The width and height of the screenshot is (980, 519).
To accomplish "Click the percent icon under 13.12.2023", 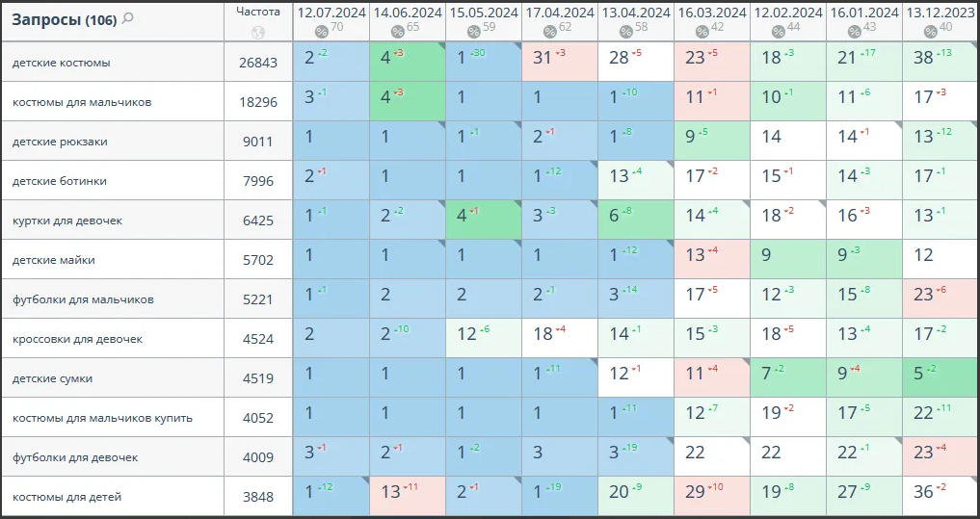I will coord(931,32).
